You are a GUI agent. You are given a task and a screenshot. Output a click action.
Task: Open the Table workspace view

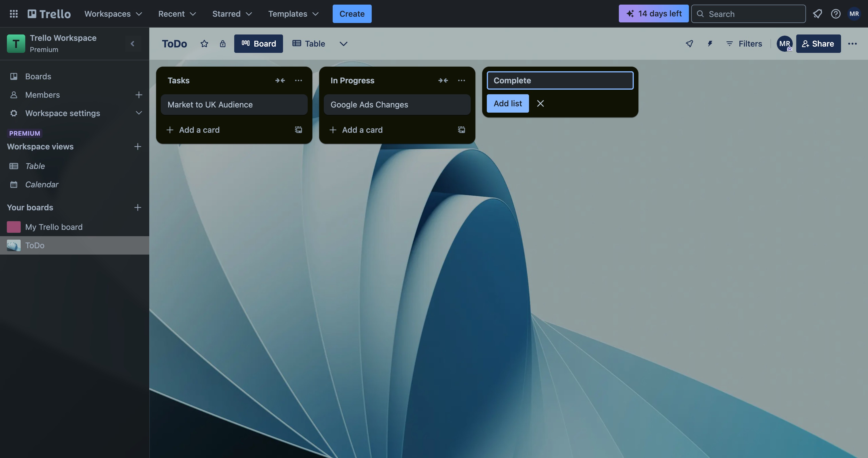click(x=74, y=166)
